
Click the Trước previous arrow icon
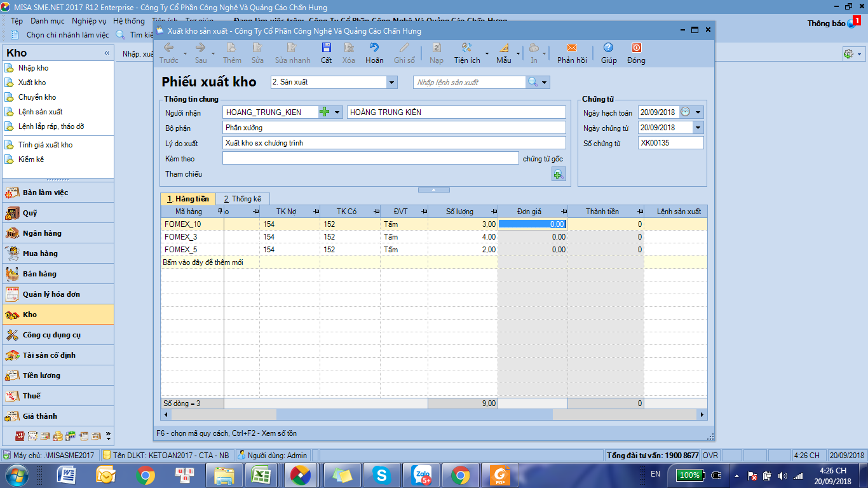click(169, 48)
